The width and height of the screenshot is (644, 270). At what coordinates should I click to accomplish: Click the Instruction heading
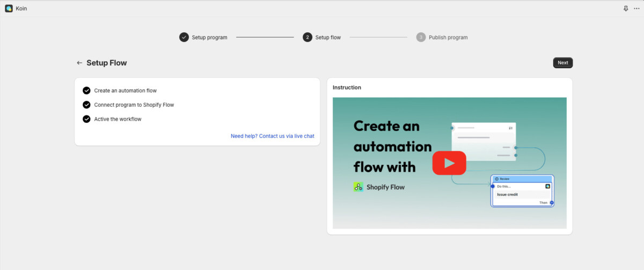[x=347, y=87]
